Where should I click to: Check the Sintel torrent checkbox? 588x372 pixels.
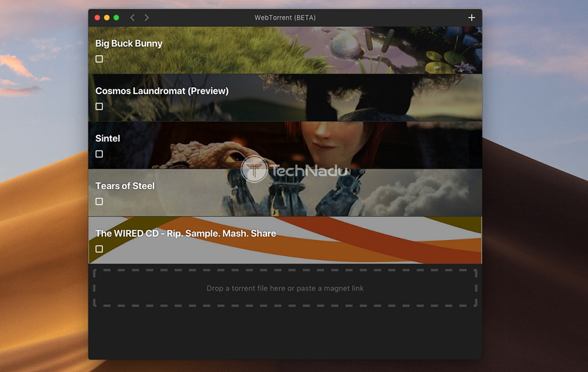[x=99, y=154]
